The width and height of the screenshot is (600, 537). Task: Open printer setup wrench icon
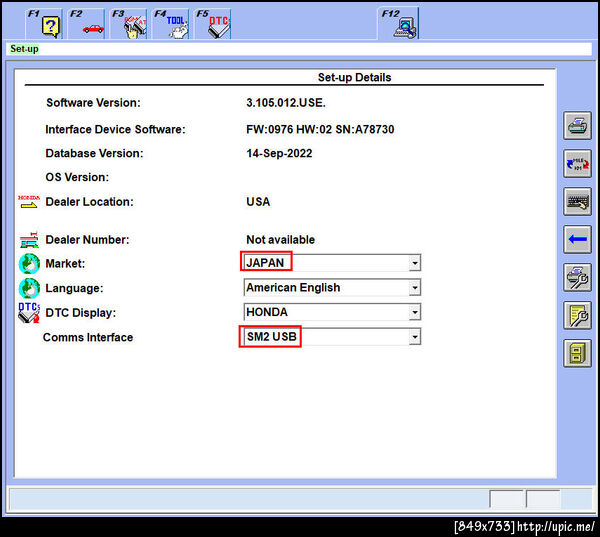click(577, 277)
